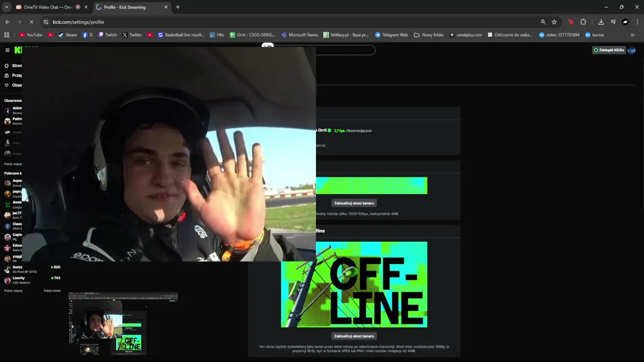644x362 pixels.
Task: Update banner with upper Zaktualizuj obraz baneru
Action: pos(354,203)
